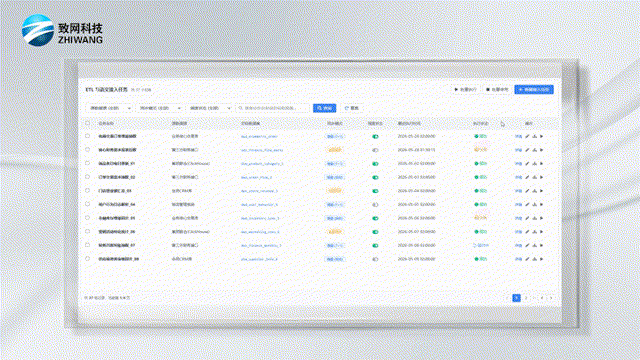
Task: Click the play arrow for the task ending _03
Action: tap(542, 191)
